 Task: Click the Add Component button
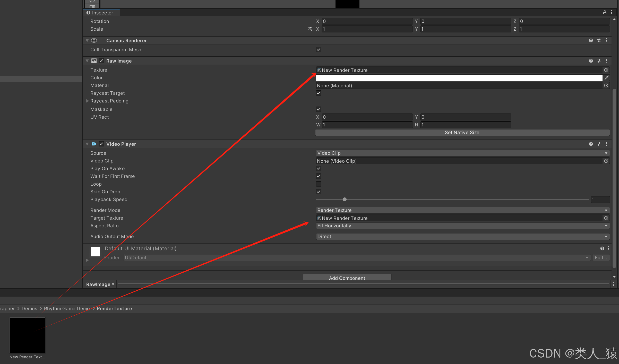coord(347,278)
